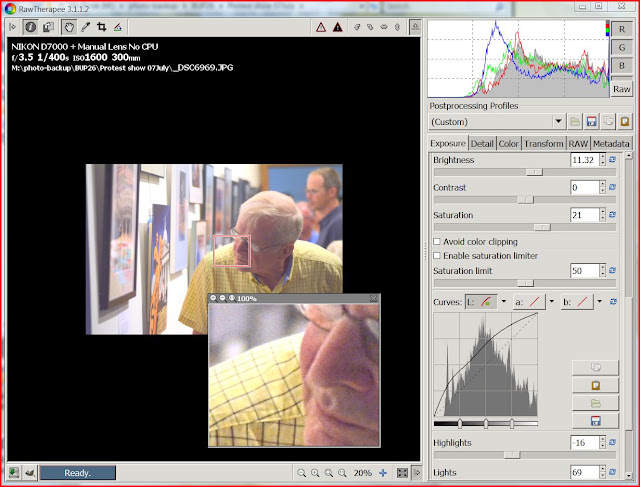Save the current postprocessing profile
Image resolution: width=640 pixels, height=487 pixels.
tap(591, 121)
